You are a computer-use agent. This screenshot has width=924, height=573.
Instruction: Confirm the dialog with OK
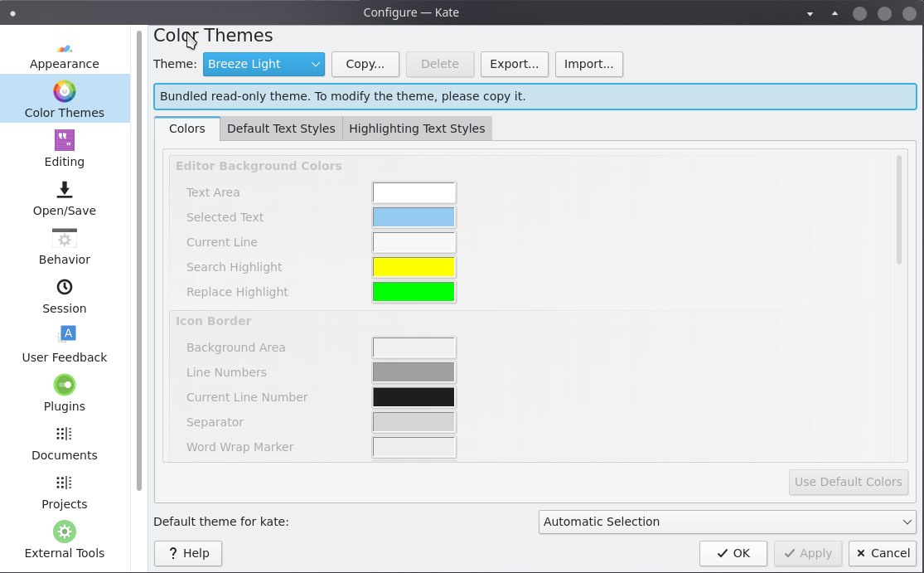pos(733,553)
